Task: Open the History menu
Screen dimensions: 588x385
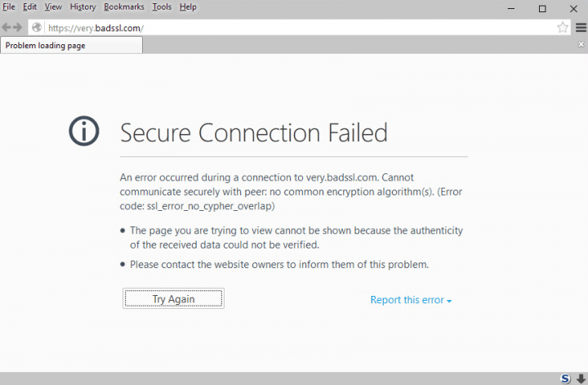Action: (x=82, y=7)
